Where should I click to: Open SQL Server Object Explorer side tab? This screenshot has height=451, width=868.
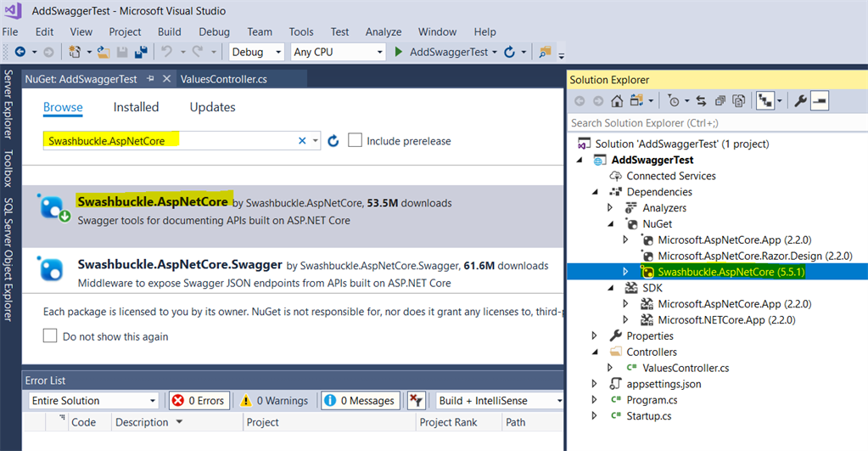tap(8, 259)
